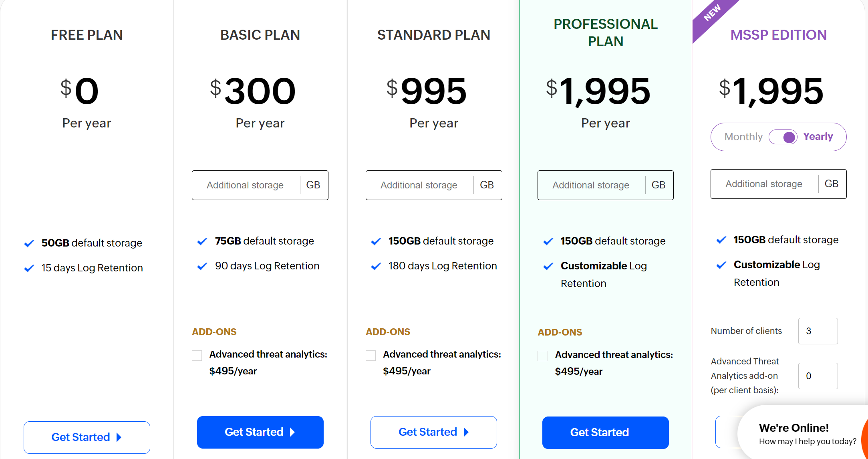Choose the Yearly billing label
Viewport: 868px width, 459px height.
coord(818,137)
